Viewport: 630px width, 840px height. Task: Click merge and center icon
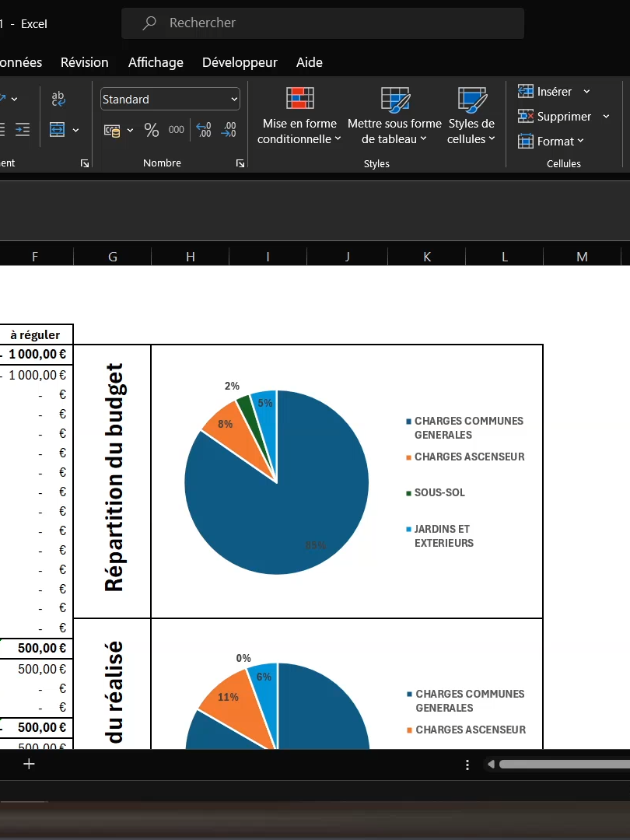(58, 130)
